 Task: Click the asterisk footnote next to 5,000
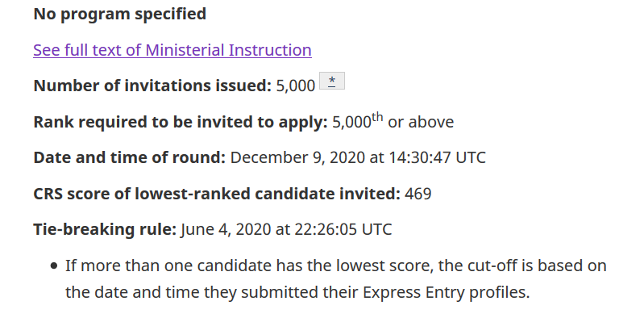(x=332, y=81)
